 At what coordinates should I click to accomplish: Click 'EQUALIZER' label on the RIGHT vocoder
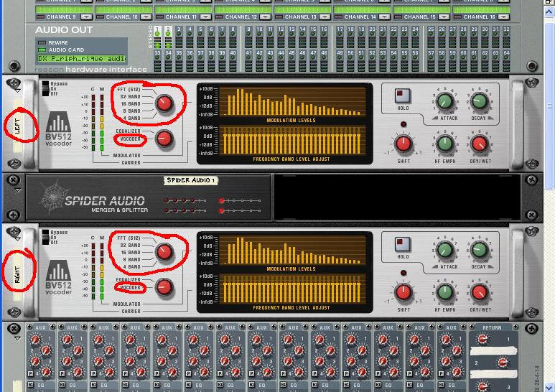(128, 279)
